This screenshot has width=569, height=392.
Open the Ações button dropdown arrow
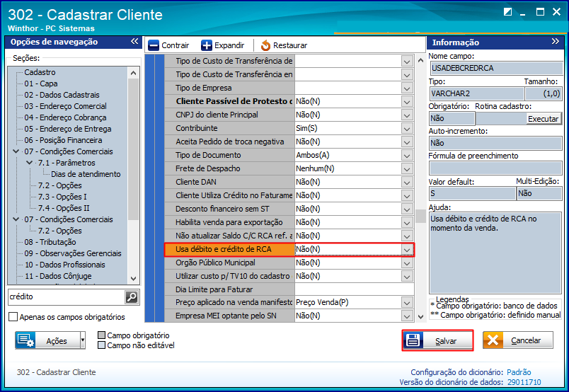(x=83, y=340)
